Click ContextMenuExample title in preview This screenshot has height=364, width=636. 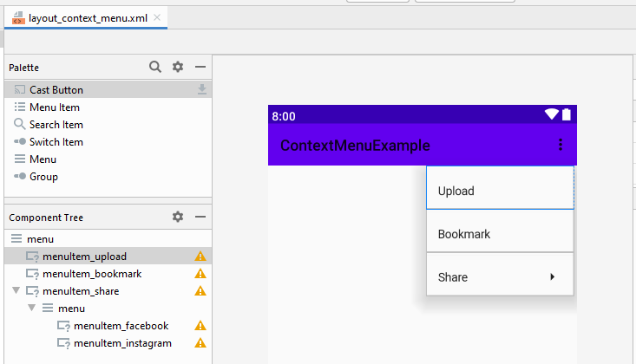coord(355,146)
